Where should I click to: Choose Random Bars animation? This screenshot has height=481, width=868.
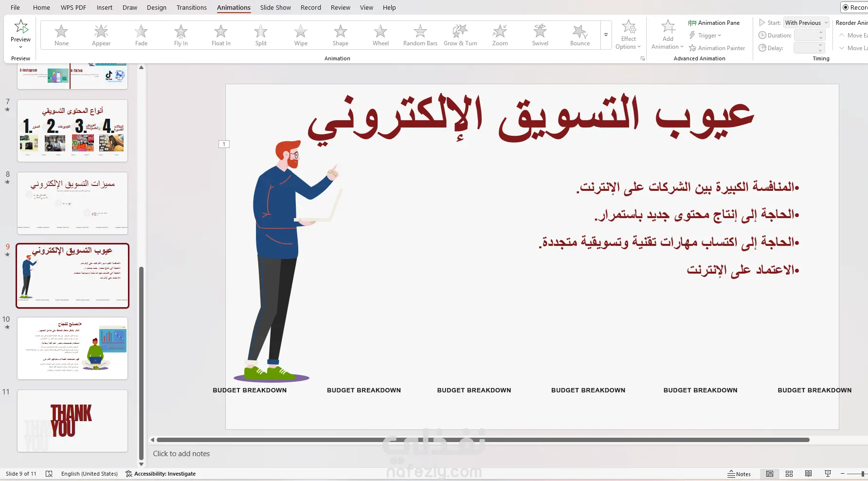[x=420, y=35]
